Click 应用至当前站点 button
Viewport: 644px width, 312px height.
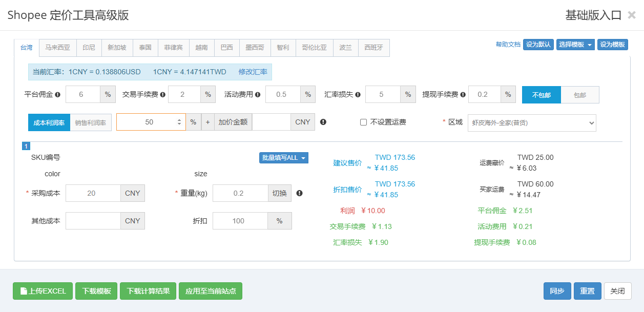[x=211, y=291]
